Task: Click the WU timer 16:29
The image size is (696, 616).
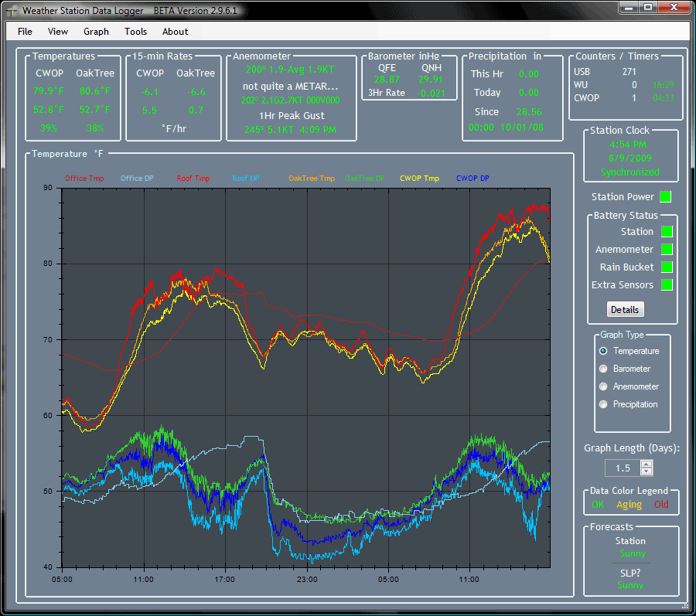Action: coord(664,85)
